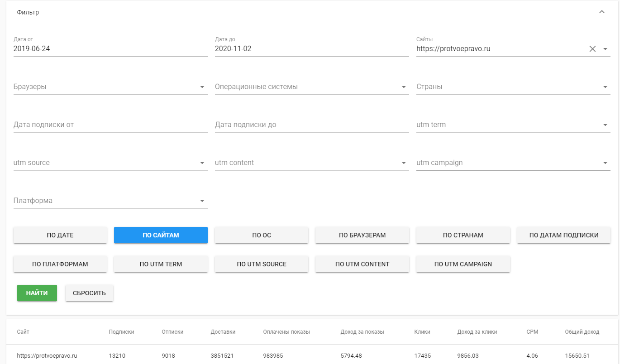Click the Дата подписки от field

pyautogui.click(x=110, y=125)
